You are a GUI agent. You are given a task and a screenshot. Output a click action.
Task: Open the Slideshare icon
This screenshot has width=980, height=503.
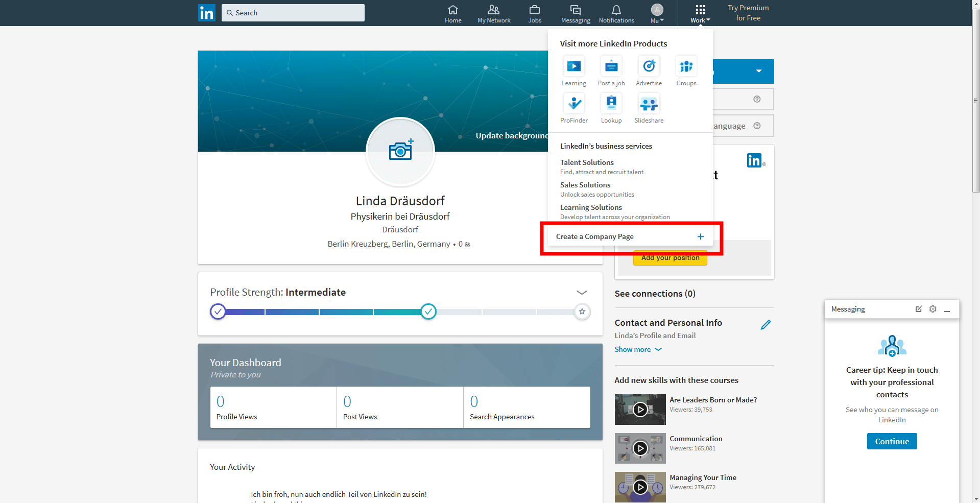pos(649,103)
